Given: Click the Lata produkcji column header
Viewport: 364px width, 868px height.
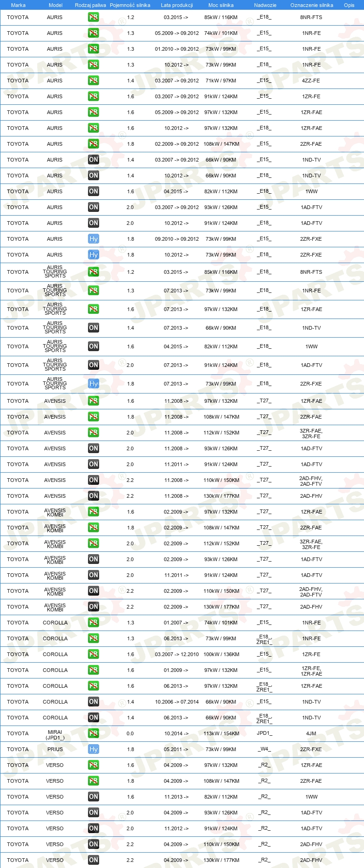Looking at the screenshot, I should click(x=177, y=5).
